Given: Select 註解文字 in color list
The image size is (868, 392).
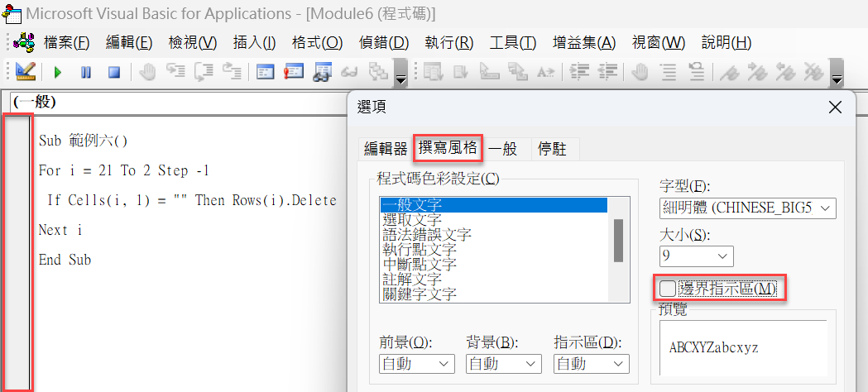Looking at the screenshot, I should (x=494, y=280).
